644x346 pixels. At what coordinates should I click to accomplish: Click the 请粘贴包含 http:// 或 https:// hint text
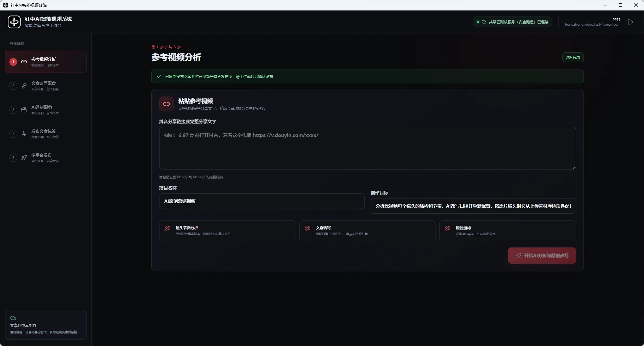click(x=191, y=177)
